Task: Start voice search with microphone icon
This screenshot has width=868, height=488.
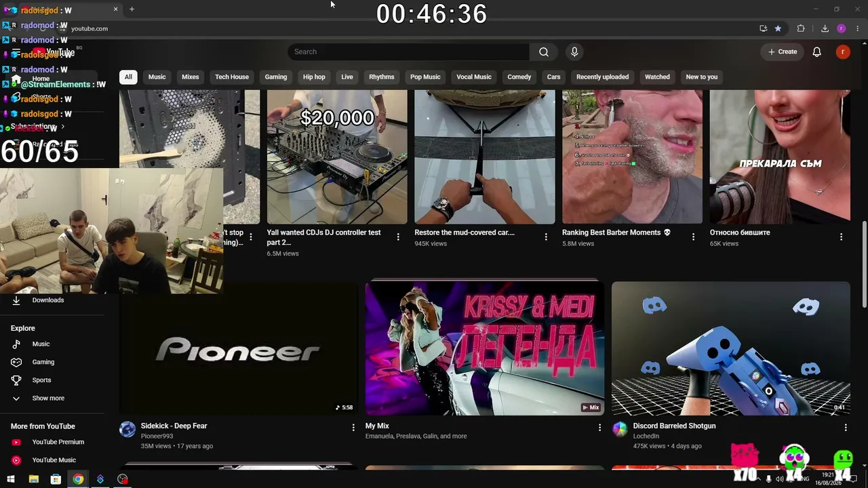Action: point(574,52)
